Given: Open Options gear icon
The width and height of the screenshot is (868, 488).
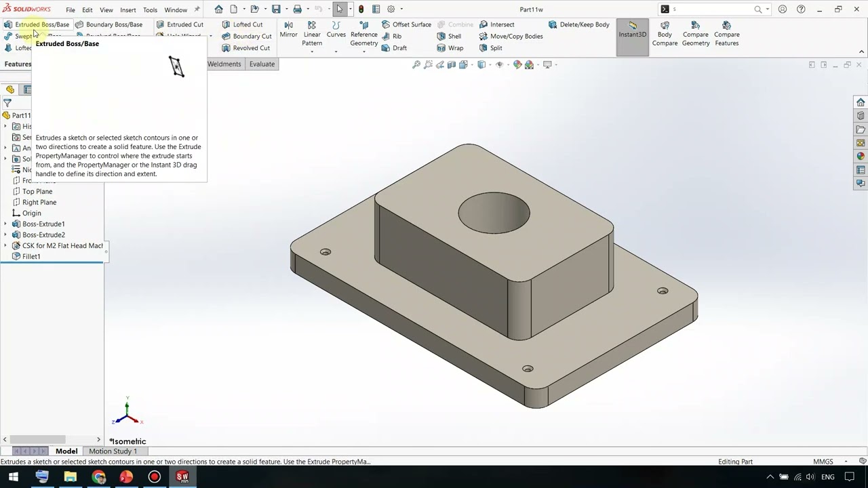Looking at the screenshot, I should pyautogui.click(x=391, y=9).
